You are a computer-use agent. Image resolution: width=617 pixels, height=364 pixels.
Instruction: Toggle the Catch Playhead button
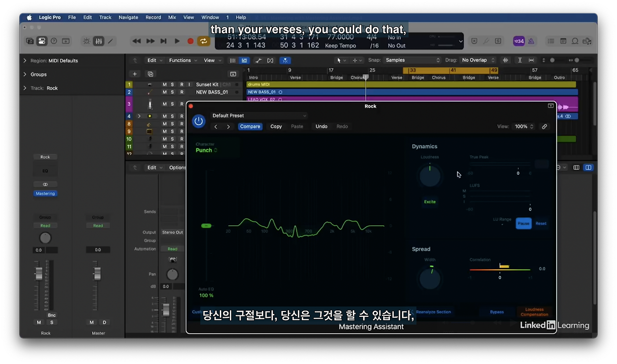(285, 60)
